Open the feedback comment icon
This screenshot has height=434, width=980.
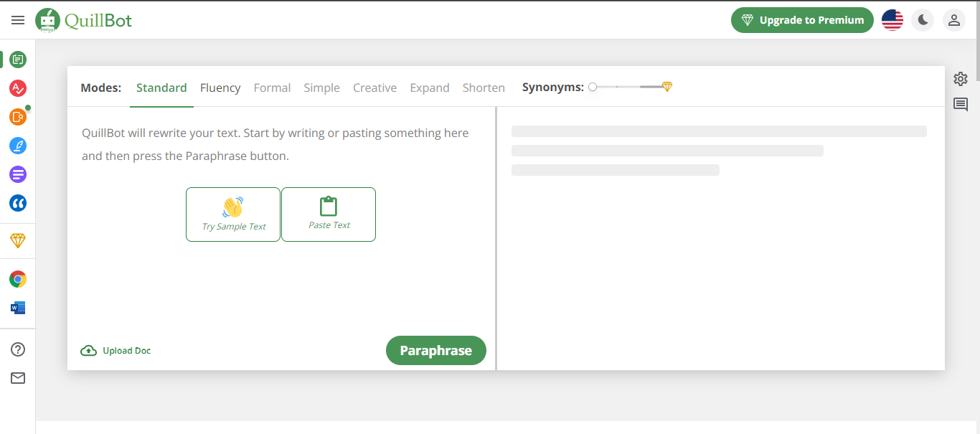(x=961, y=105)
